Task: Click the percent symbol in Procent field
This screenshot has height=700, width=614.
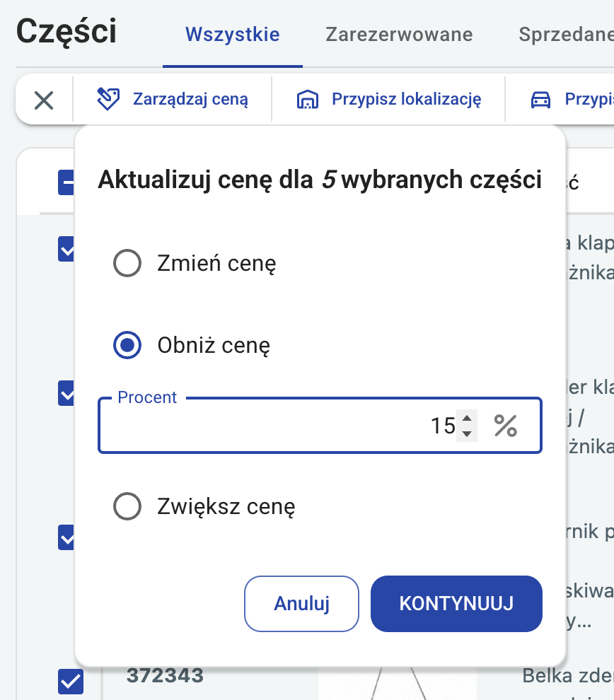Action: (x=506, y=426)
